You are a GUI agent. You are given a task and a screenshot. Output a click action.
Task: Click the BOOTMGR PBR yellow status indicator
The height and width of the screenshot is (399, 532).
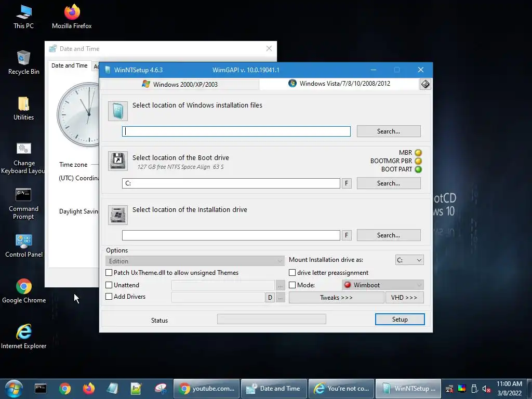click(418, 161)
